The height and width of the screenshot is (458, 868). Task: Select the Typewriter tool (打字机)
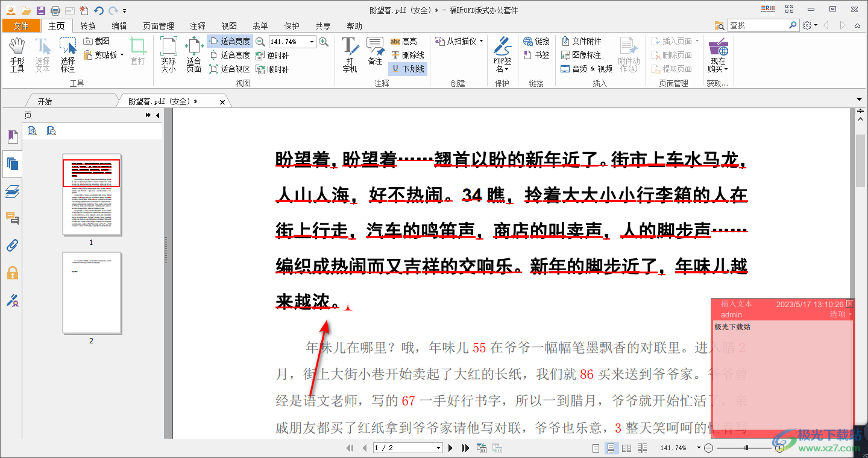coord(350,55)
